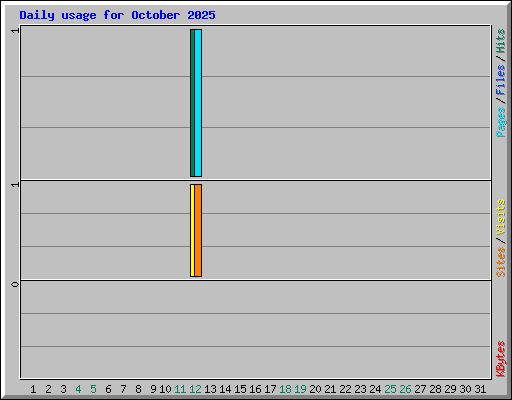
Task: Click the cyan Pages bar for day 12
Action: point(198,103)
